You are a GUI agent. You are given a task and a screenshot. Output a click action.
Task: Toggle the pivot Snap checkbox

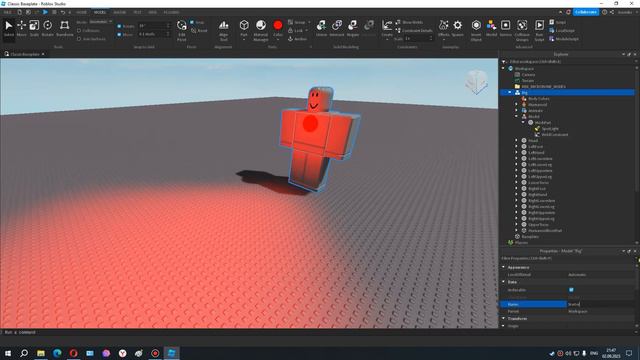(x=192, y=22)
